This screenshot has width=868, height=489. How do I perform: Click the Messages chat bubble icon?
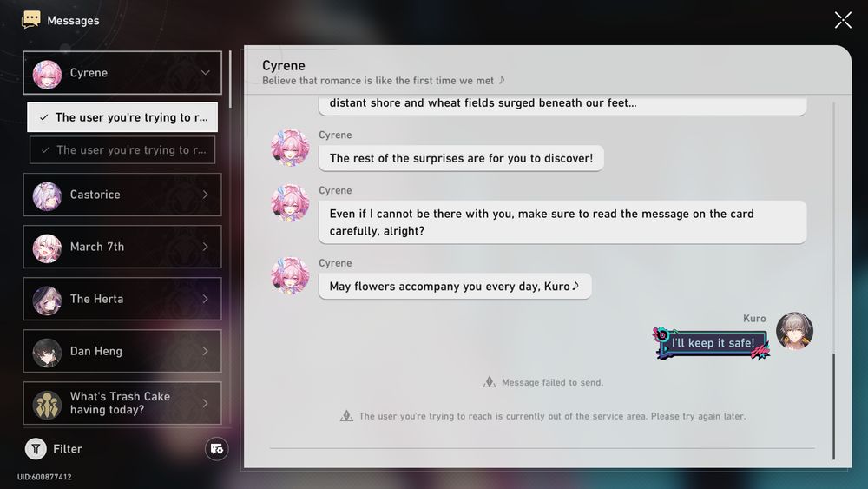(31, 19)
